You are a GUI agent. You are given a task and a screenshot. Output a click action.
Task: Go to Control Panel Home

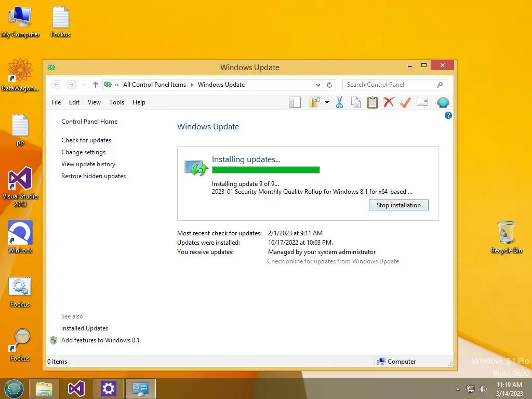coord(89,122)
